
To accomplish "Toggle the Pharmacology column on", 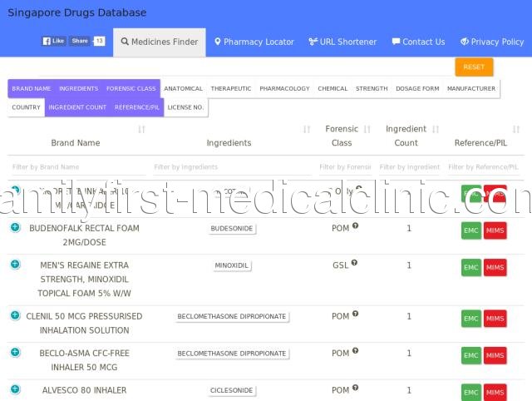I will [284, 89].
